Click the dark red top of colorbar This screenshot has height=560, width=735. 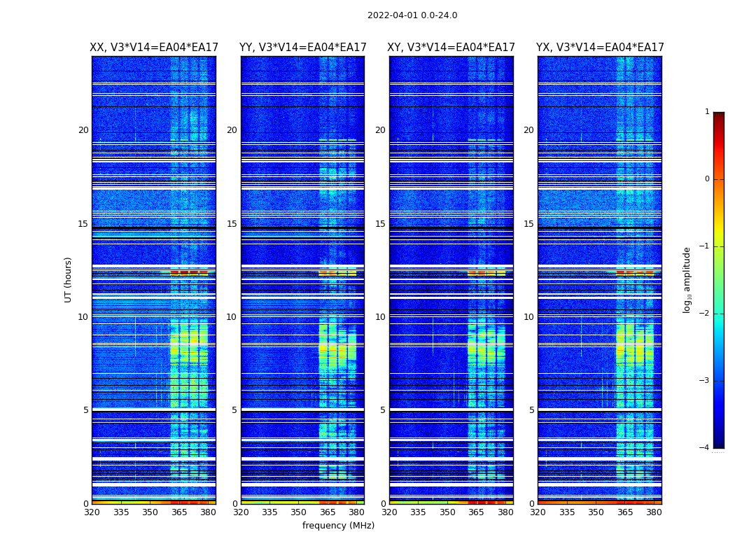click(x=719, y=115)
